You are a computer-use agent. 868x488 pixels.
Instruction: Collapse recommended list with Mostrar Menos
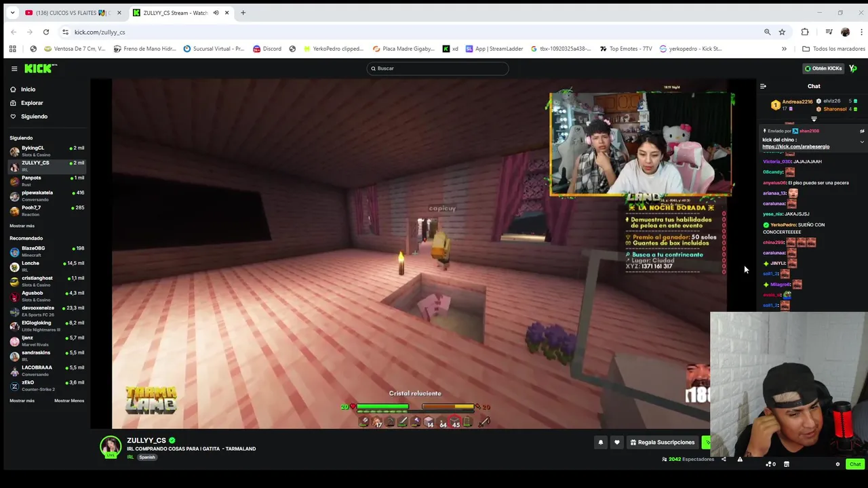tap(69, 401)
